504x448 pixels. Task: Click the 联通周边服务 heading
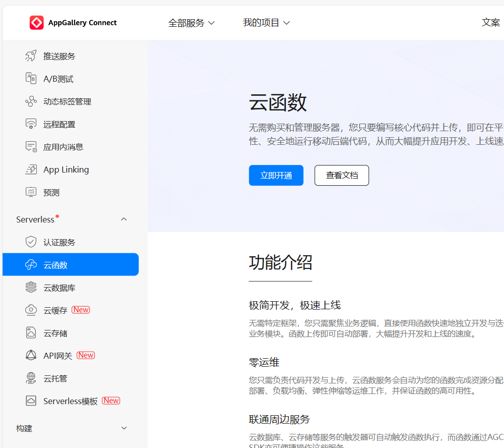pos(279,419)
